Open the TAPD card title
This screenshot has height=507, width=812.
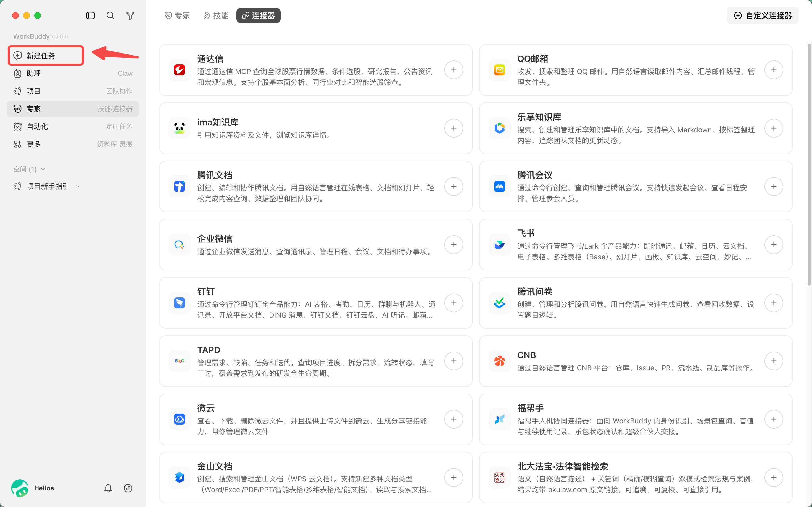209,350
